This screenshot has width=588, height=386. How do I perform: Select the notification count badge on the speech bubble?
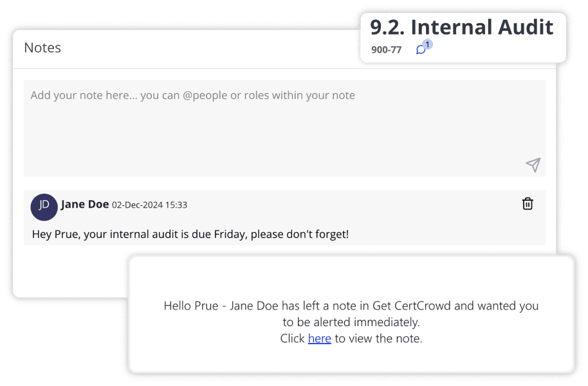(427, 44)
